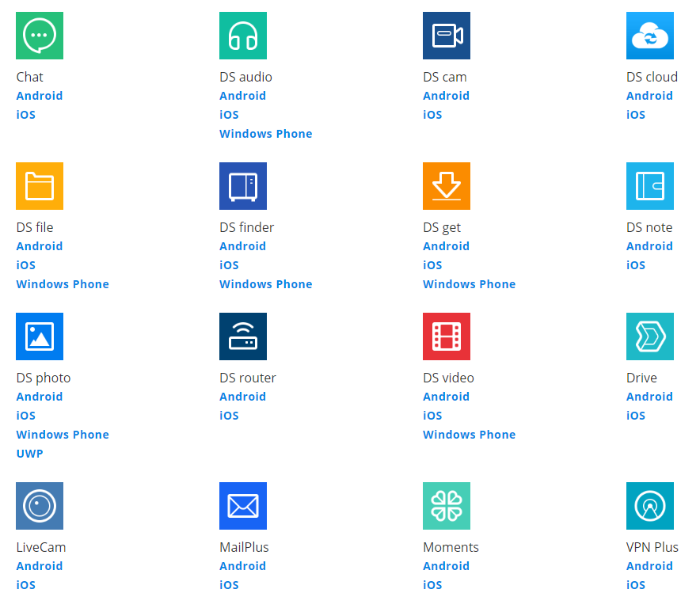Open the Android link under MailPlus
The image size is (700, 612).
pos(243,566)
